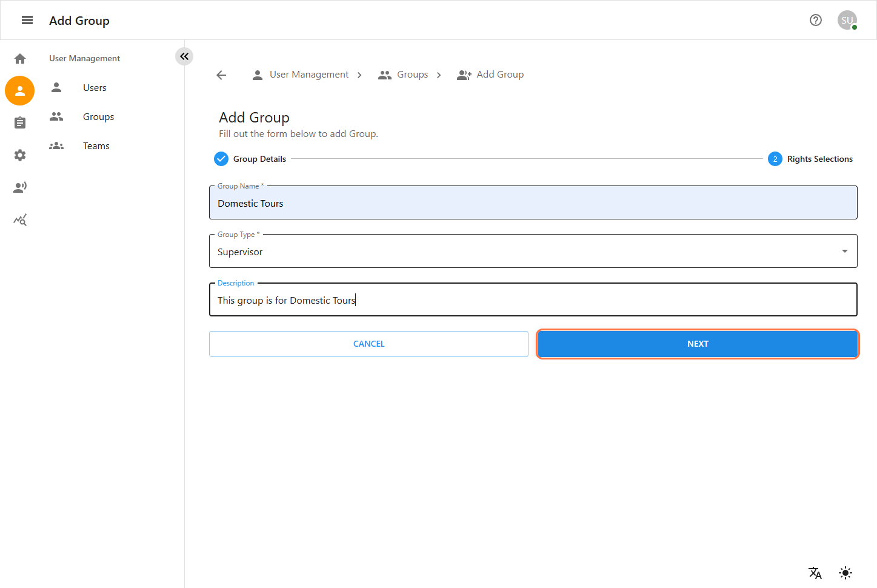The height and width of the screenshot is (588, 877).
Task: Open the hamburger navigation menu
Action: tap(27, 21)
